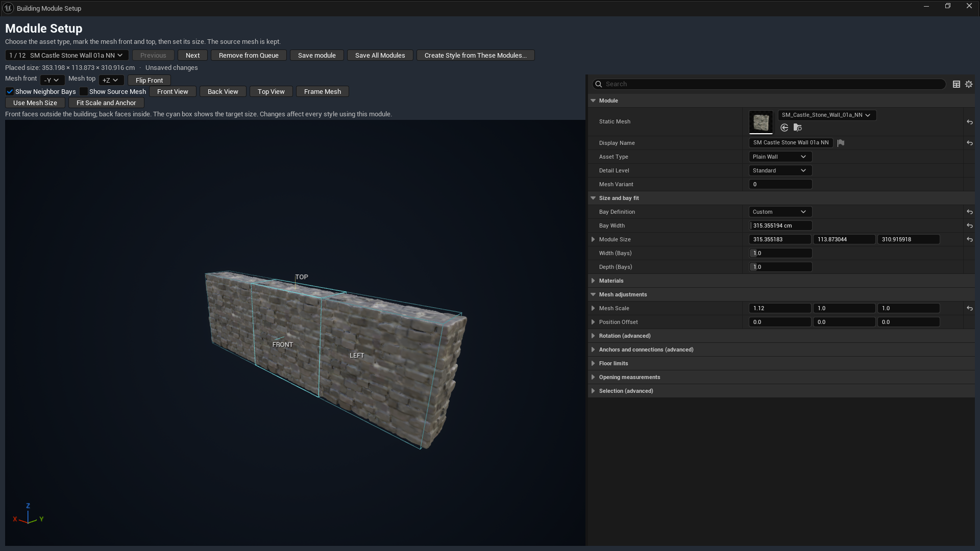
Task: Open the Mesh front axis dropdown
Action: pyautogui.click(x=52, y=80)
